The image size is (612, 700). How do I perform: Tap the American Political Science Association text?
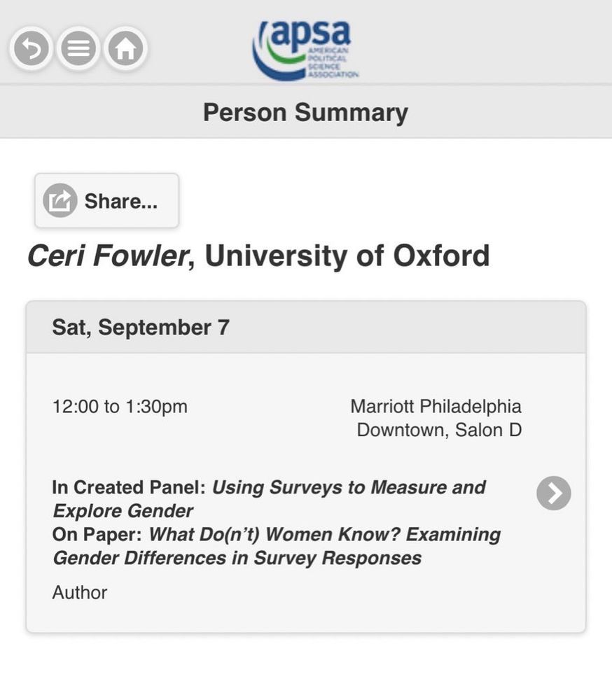click(x=333, y=64)
